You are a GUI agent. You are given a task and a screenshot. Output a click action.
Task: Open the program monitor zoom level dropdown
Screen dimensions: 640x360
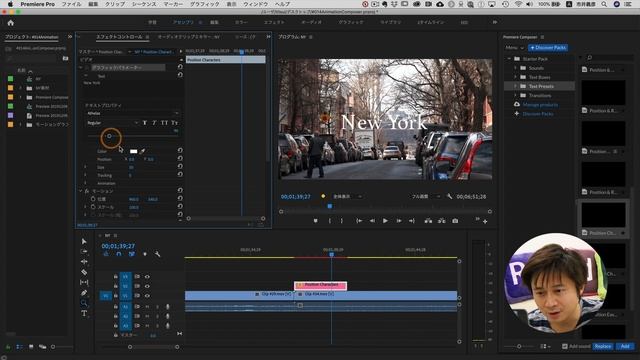click(347, 196)
